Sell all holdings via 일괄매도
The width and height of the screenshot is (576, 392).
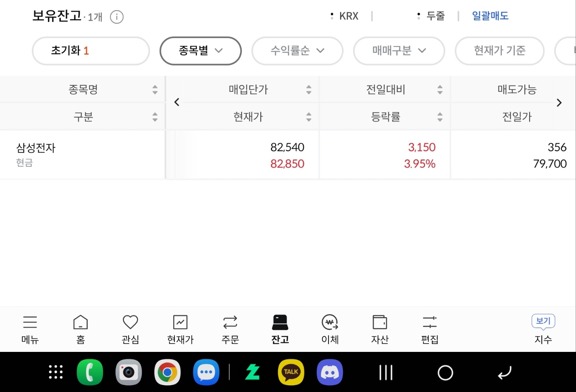tap(490, 16)
